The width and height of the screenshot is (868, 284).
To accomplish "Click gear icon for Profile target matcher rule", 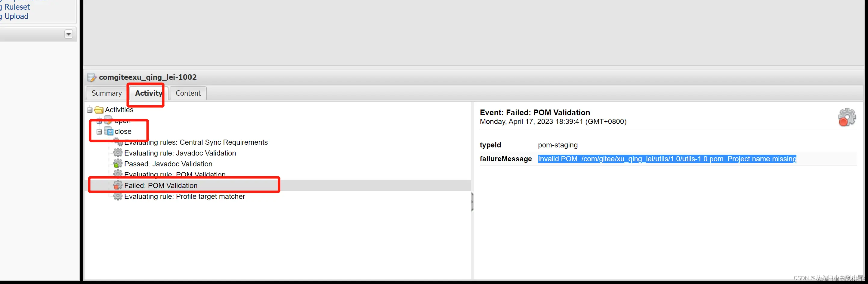I will pos(118,196).
